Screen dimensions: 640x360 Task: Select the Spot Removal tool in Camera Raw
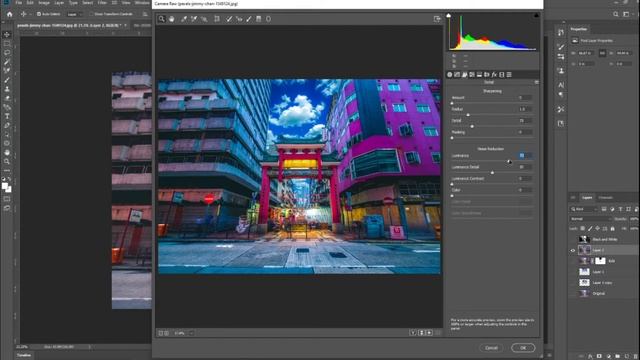[229, 19]
